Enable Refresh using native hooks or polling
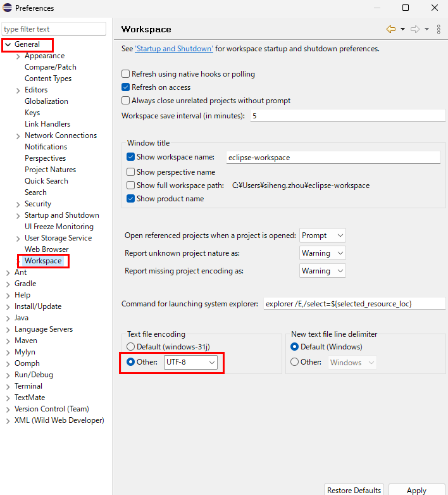The width and height of the screenshot is (448, 495). click(125, 74)
